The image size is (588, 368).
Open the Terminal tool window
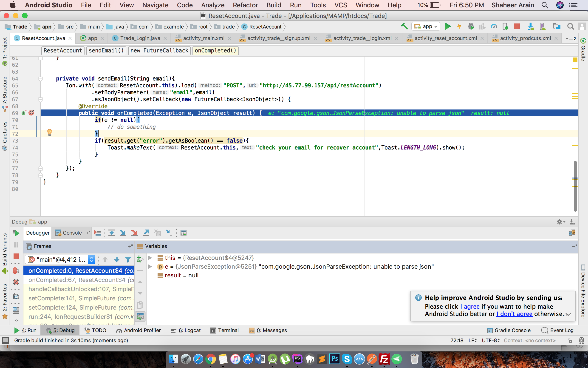pyautogui.click(x=225, y=330)
